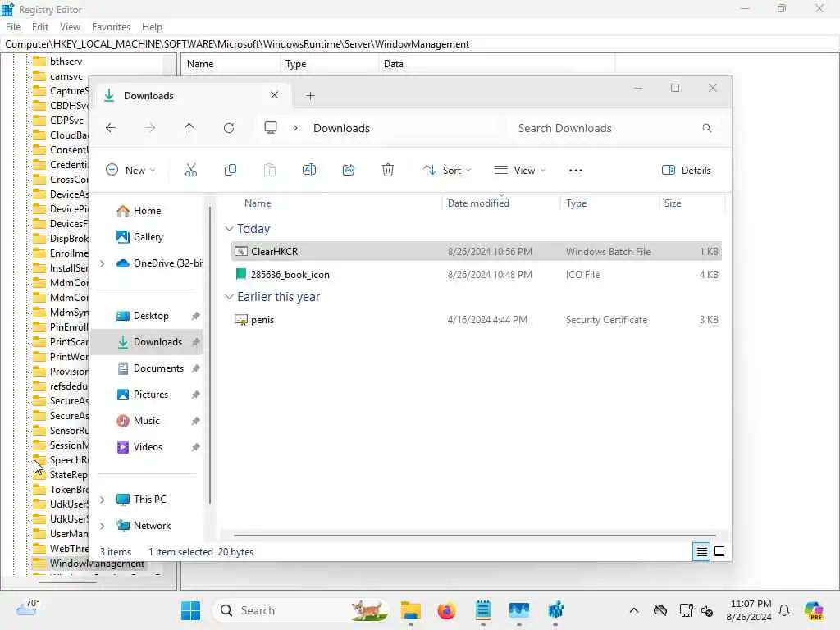Click the Explorer forward arrow
This screenshot has width=840, height=630.
coord(150,128)
